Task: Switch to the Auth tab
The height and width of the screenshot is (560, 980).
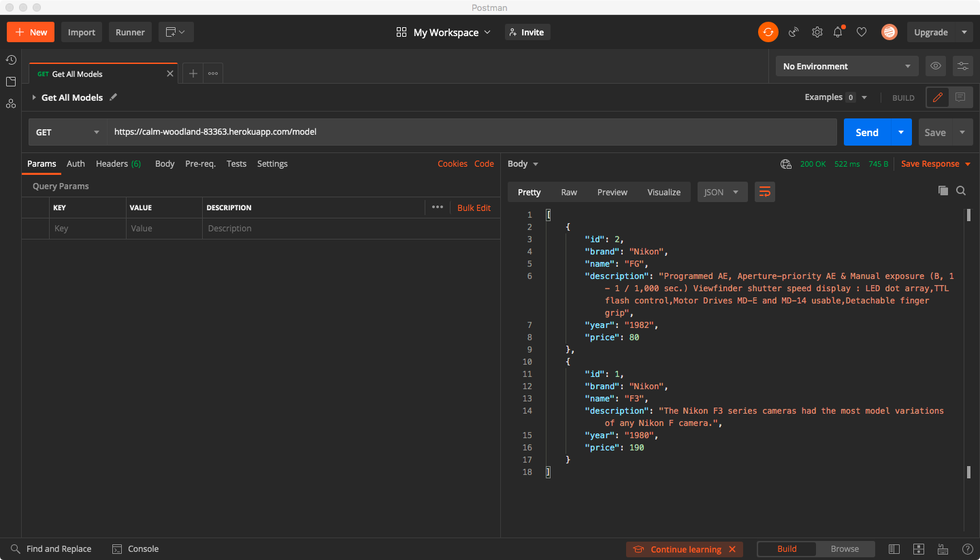Action: (76, 164)
